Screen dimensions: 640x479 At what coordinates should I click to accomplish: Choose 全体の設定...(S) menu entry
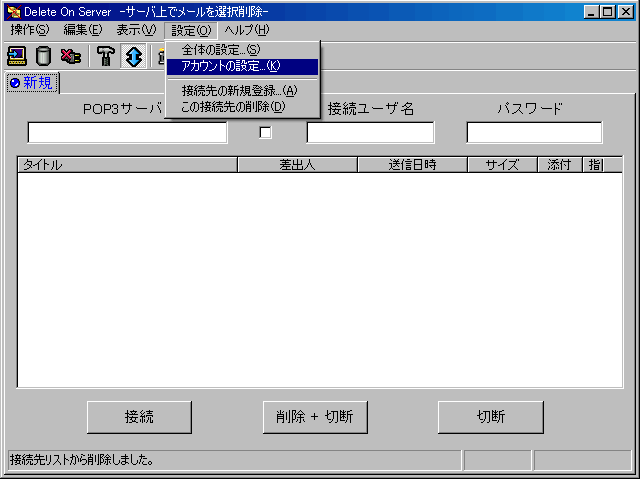click(x=242, y=50)
